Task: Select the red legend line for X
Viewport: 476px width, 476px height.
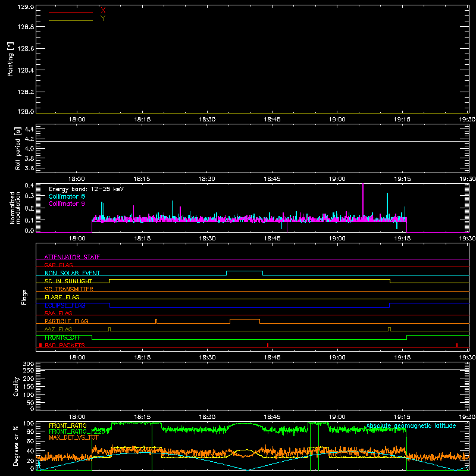Action: pos(71,12)
